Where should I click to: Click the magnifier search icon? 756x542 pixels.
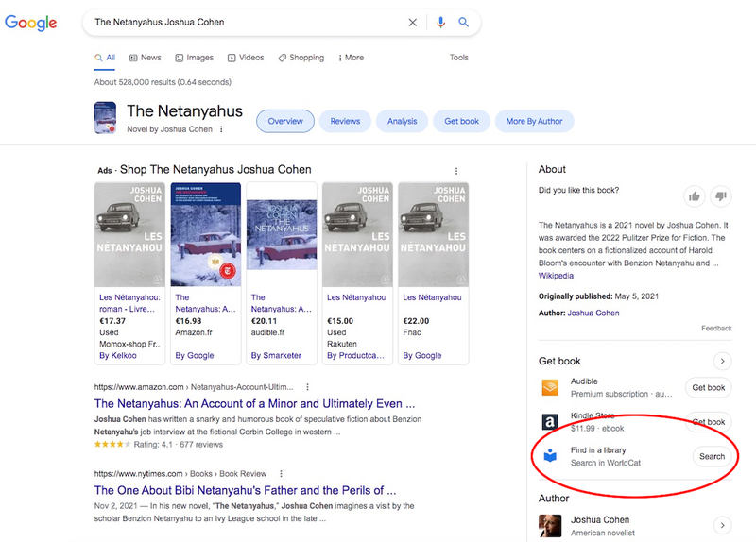point(463,22)
